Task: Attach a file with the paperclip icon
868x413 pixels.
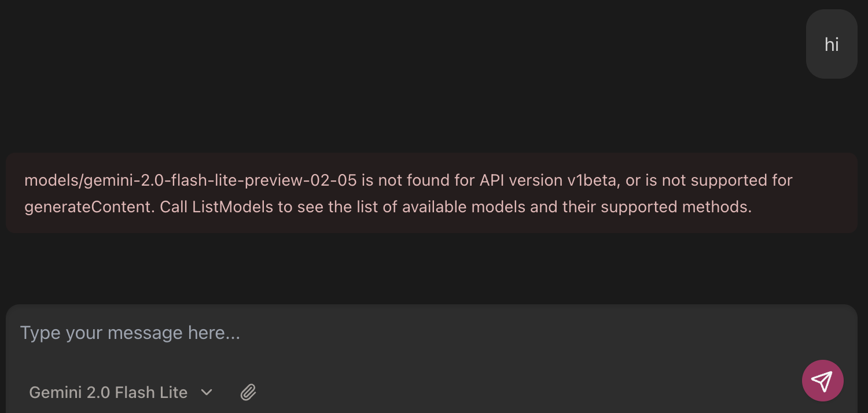Action: 248,393
